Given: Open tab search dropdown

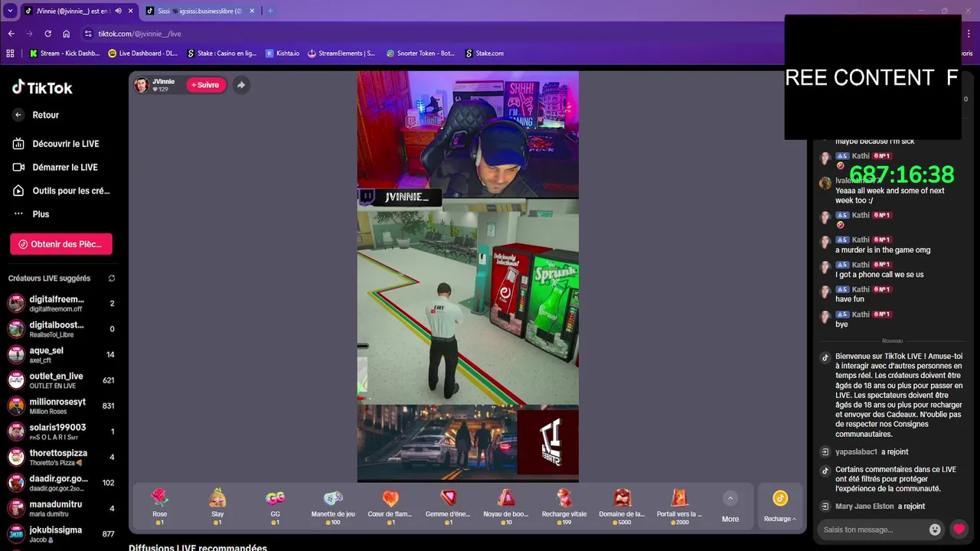Looking at the screenshot, I should click(10, 11).
